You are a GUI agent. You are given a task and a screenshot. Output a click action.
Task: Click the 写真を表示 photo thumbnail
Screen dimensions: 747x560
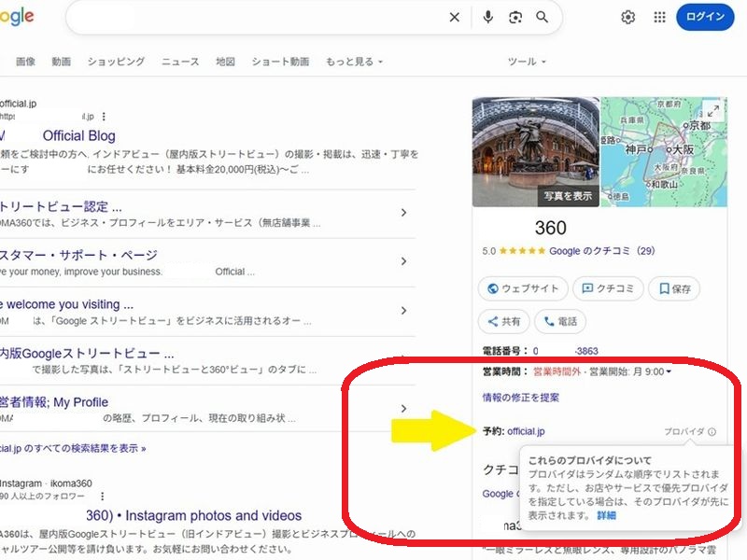pos(535,152)
